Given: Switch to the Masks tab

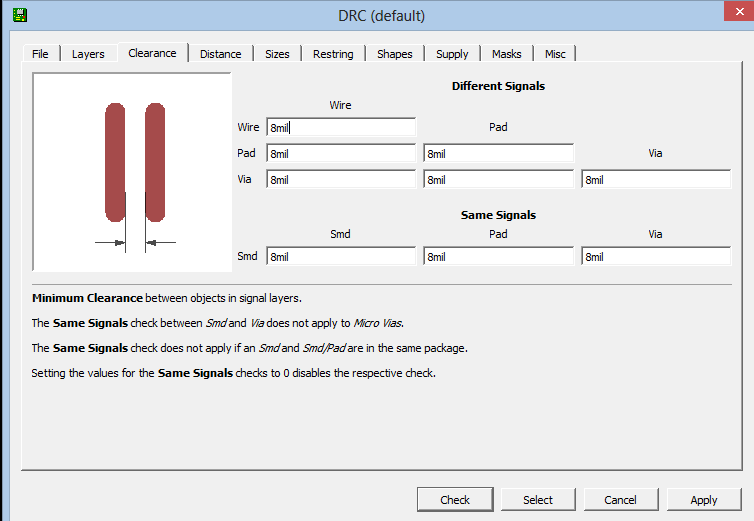Looking at the screenshot, I should (506, 54).
